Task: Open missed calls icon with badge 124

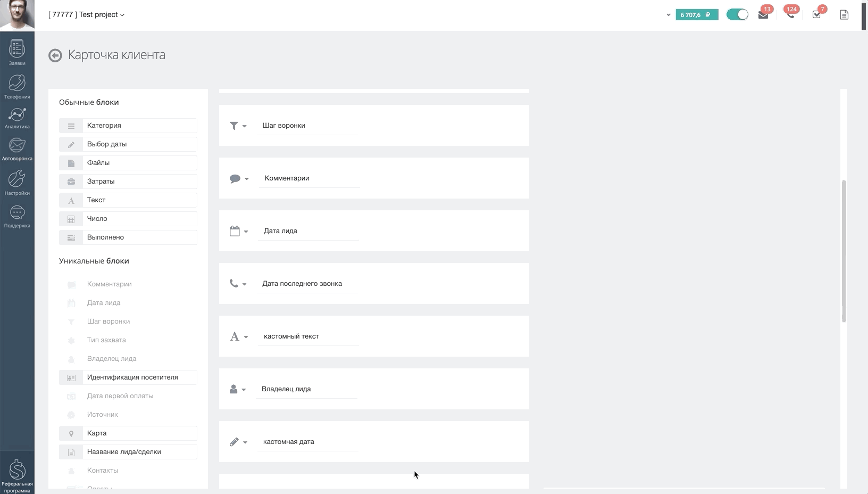Action: click(x=791, y=14)
